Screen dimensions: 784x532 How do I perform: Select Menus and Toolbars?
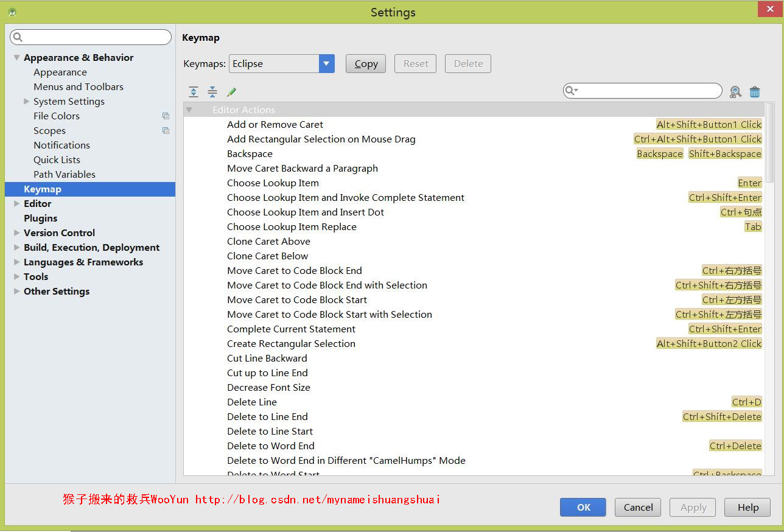(x=79, y=86)
